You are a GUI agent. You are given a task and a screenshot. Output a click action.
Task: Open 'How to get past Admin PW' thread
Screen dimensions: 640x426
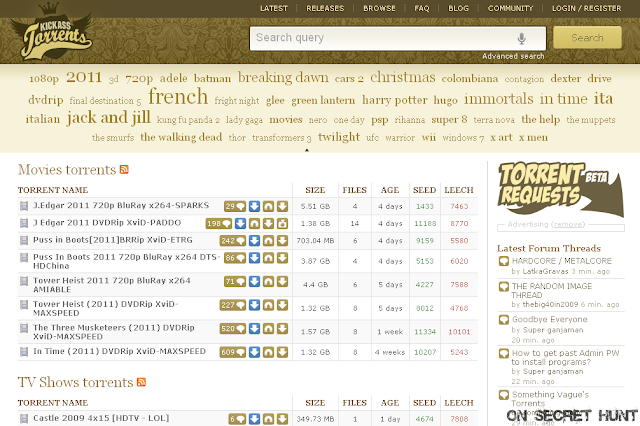point(565,357)
